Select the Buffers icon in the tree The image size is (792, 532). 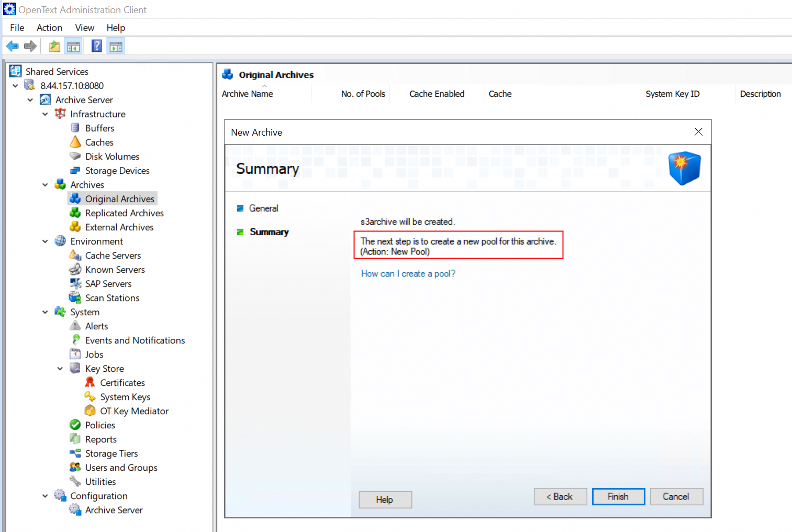tap(75, 128)
